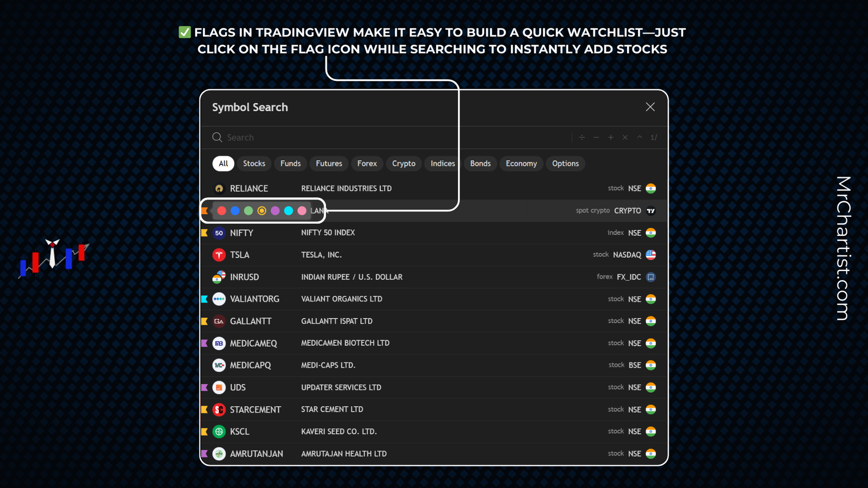Click the KSCL logo icon
This screenshot has height=488, width=868.
coord(219,432)
